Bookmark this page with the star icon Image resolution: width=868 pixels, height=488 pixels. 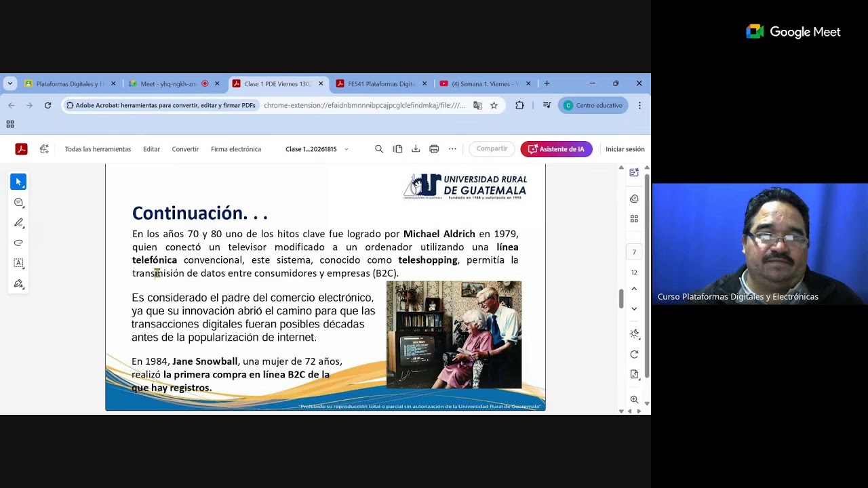coord(494,105)
